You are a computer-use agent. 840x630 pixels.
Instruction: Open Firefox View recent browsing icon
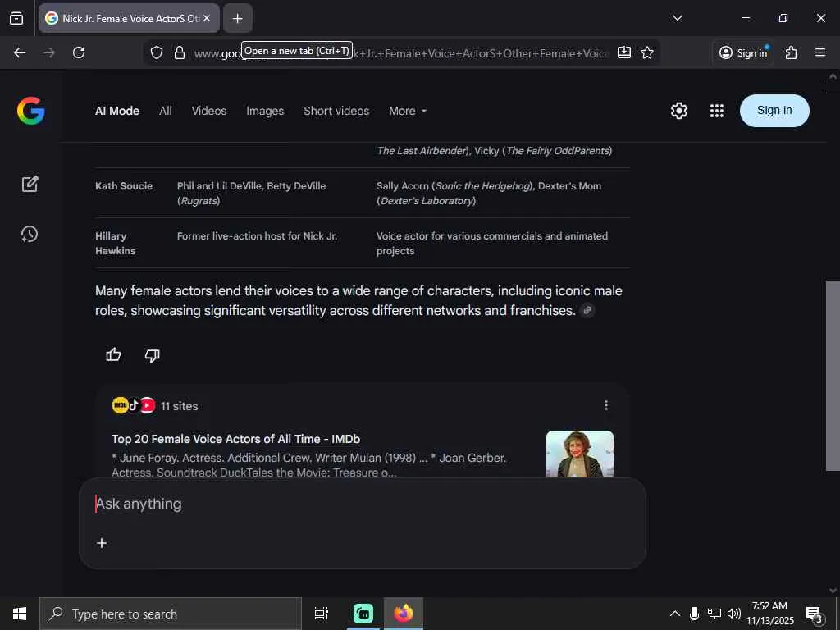16,18
